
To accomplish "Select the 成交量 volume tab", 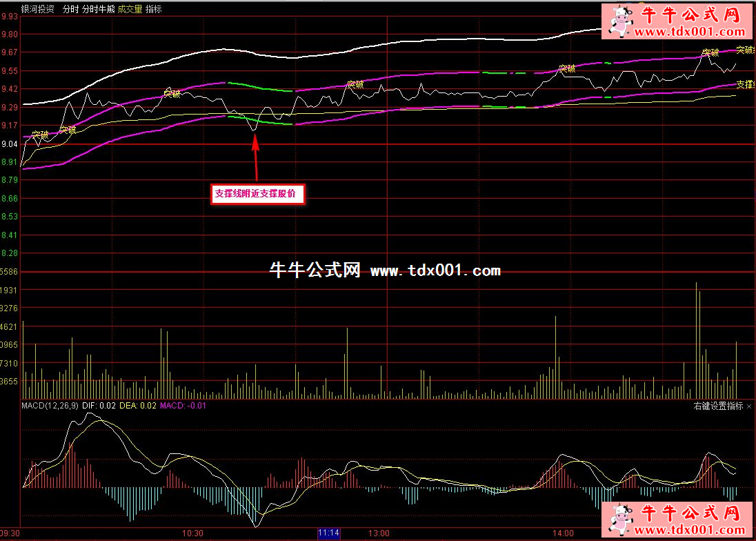I will click(130, 10).
